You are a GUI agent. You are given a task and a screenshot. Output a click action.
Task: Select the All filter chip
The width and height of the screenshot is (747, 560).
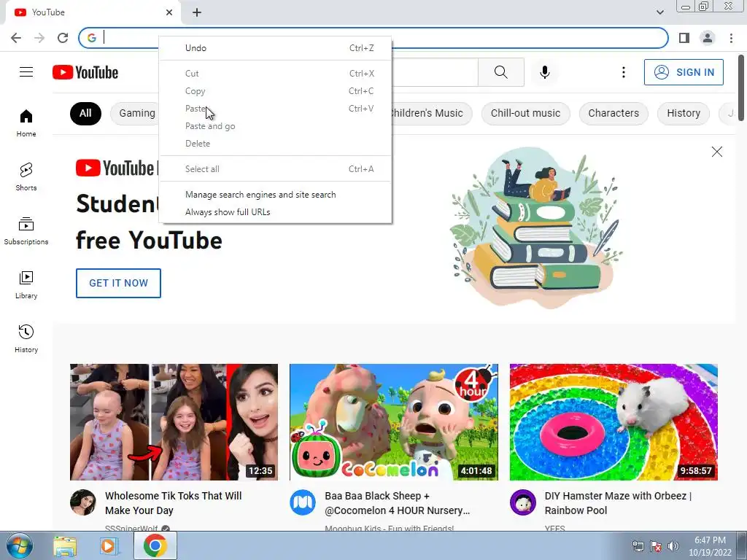click(x=85, y=113)
